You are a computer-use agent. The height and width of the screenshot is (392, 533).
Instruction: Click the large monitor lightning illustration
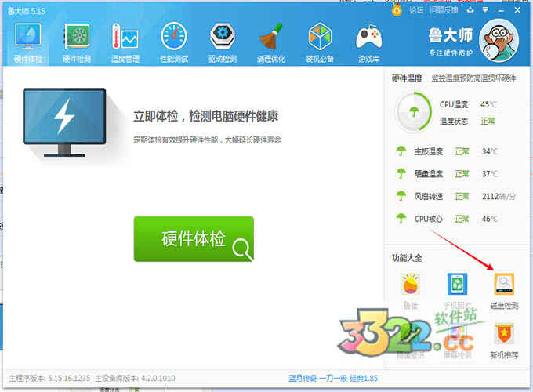pyautogui.click(x=64, y=122)
